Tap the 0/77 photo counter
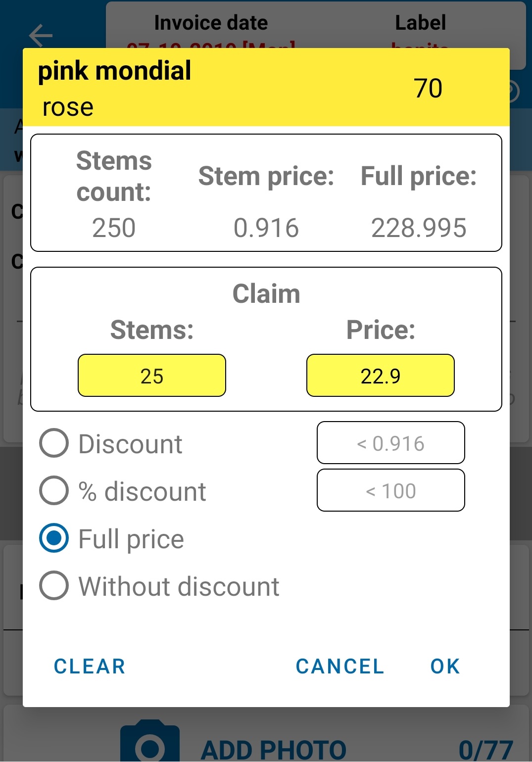Screen dimensions: 532x762 click(x=485, y=749)
